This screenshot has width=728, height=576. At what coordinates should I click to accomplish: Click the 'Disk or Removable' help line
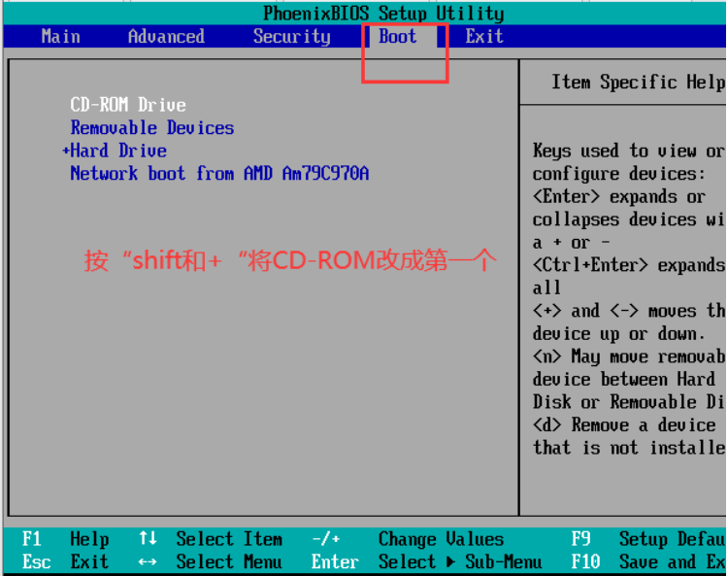(x=629, y=402)
